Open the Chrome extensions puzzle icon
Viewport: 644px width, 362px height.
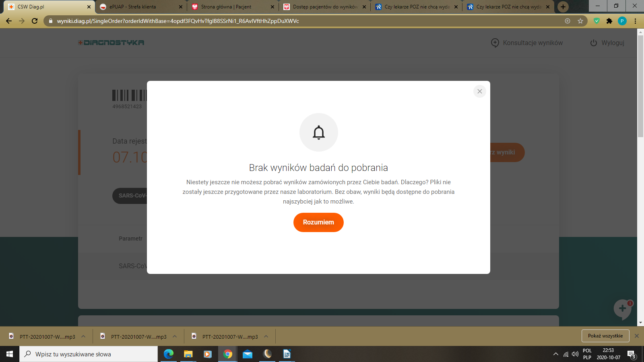click(609, 21)
